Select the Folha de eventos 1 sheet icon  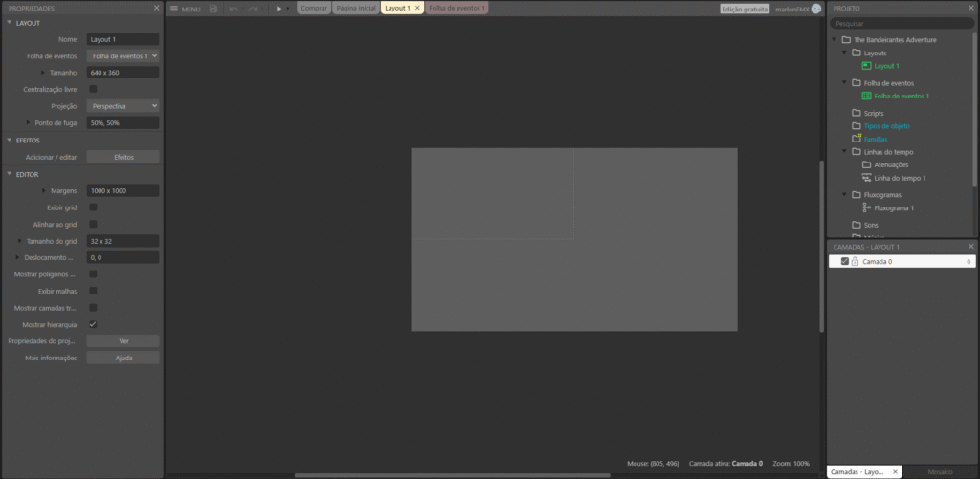pyautogui.click(x=866, y=97)
